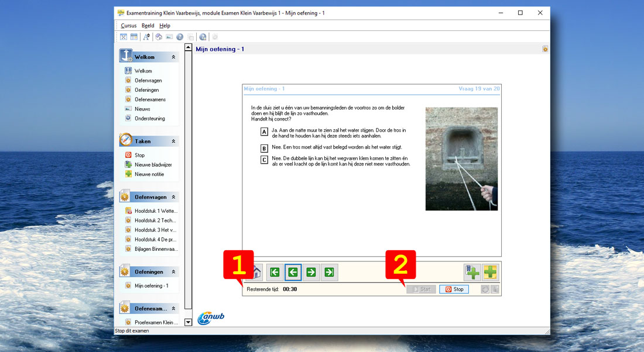Advance to the next question
This screenshot has width=644, height=352.
point(311,272)
